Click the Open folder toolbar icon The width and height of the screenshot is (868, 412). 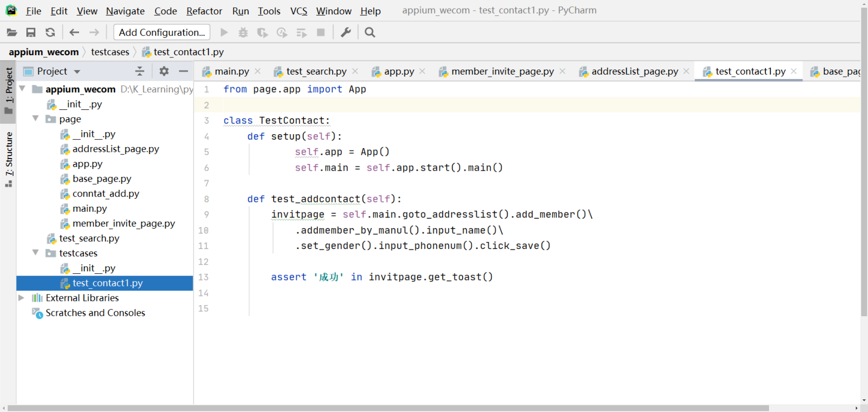tap(12, 33)
